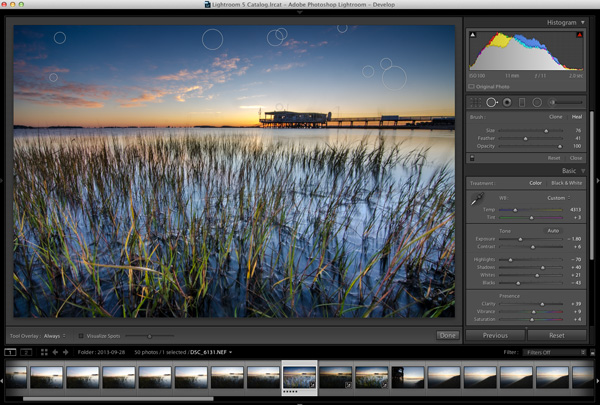This screenshot has width=600, height=405.
Task: Open the Tool Overlay Always dropdown
Action: [x=55, y=336]
